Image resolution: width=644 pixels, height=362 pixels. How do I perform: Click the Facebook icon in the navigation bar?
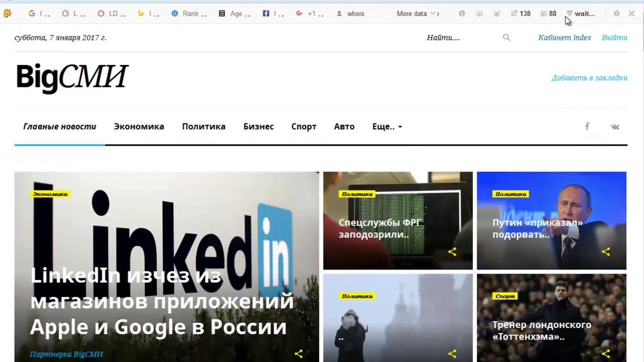tap(587, 126)
